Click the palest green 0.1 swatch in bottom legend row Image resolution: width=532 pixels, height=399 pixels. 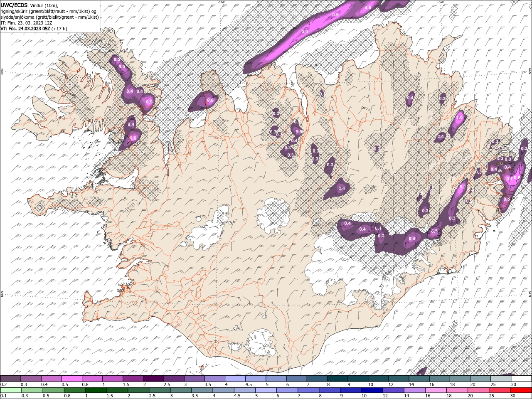11,390
